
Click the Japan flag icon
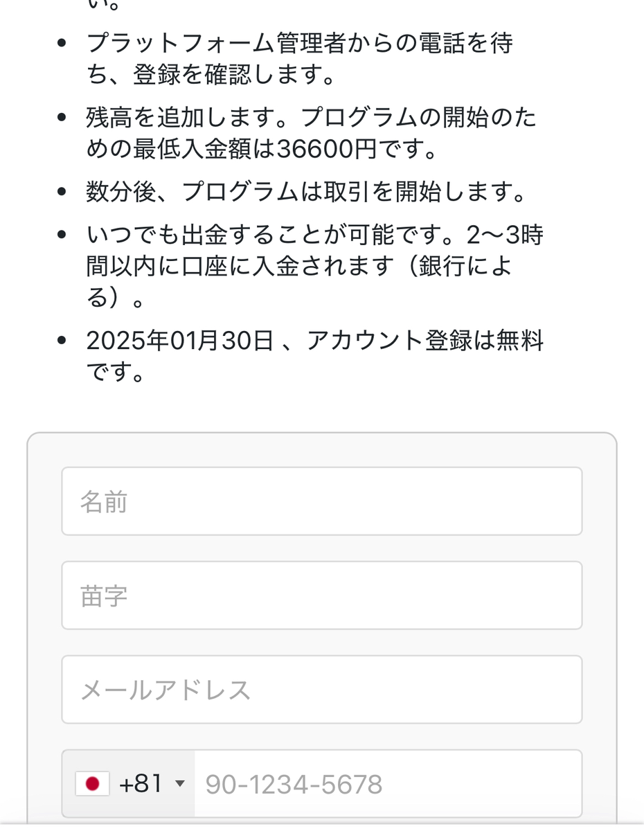point(92,784)
